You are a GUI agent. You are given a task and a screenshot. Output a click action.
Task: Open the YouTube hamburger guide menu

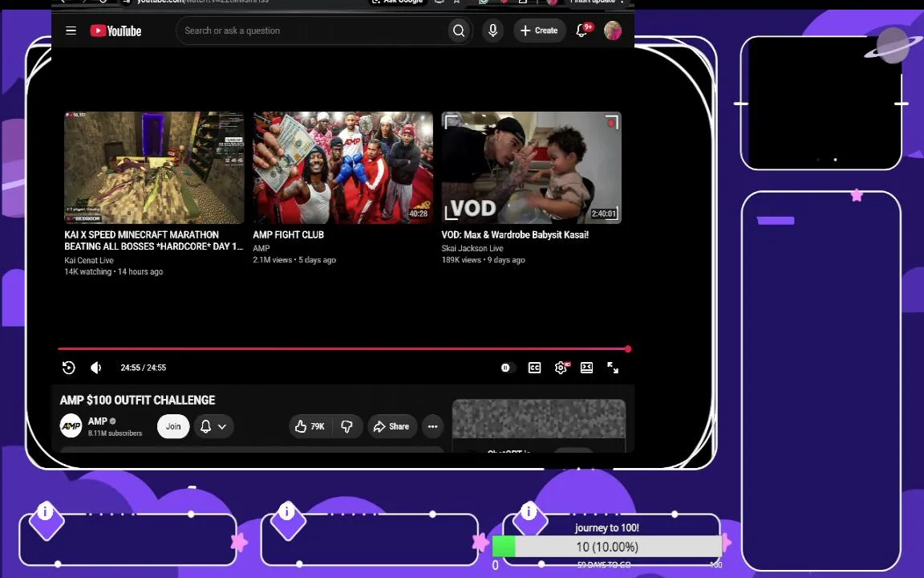coord(71,31)
